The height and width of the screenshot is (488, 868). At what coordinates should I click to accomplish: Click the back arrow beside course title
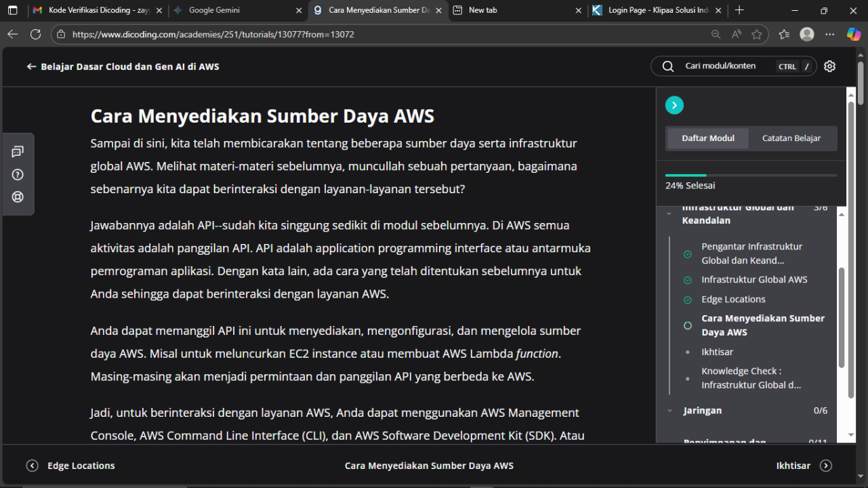pyautogui.click(x=31, y=66)
